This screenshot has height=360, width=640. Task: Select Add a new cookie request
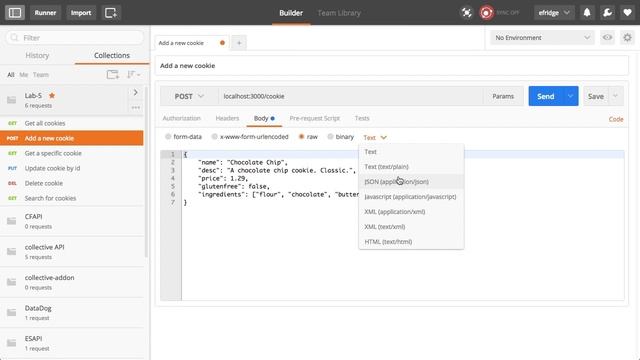tap(72, 138)
